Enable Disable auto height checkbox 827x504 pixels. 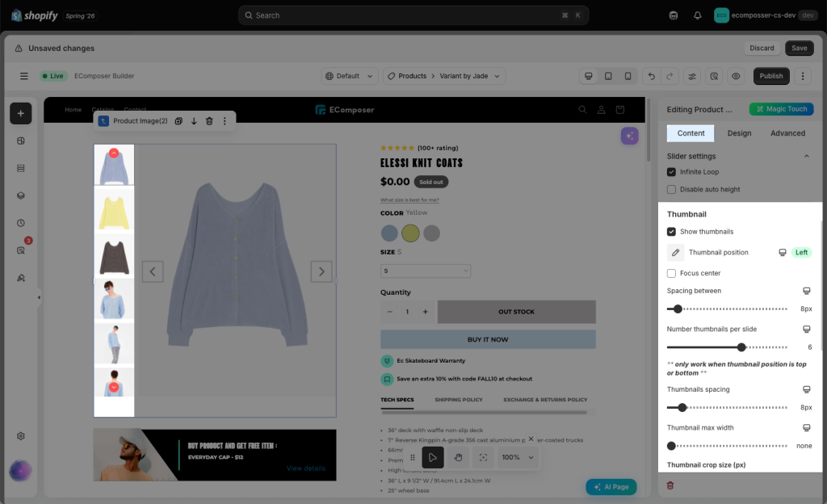[671, 189]
